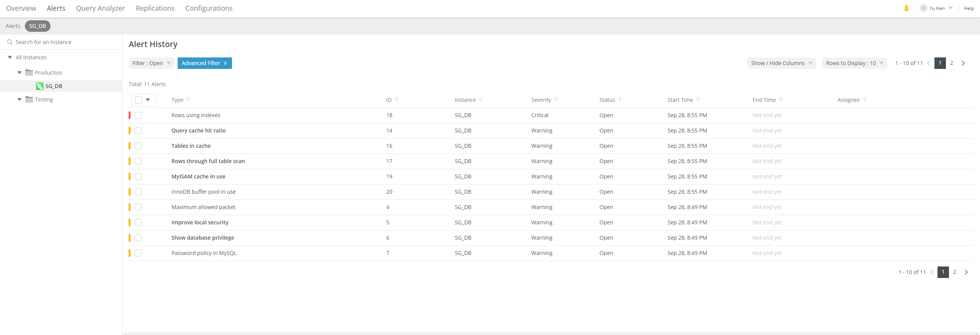Tick the Password policy in MySQL checkbox

tap(138, 253)
